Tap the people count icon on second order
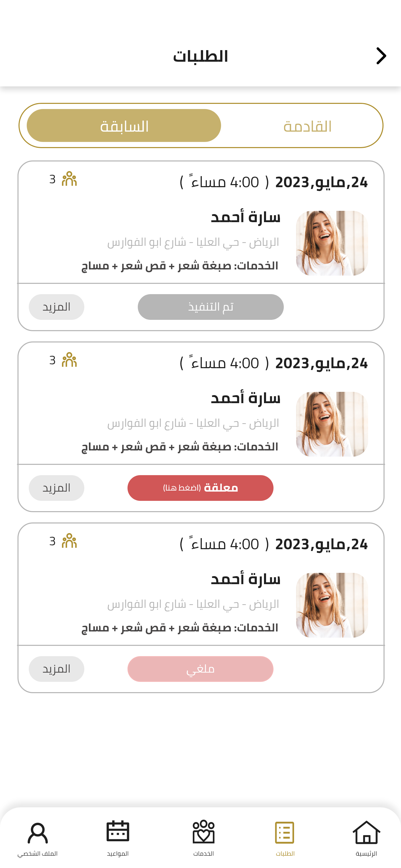The image size is (401, 868). pos(69,360)
